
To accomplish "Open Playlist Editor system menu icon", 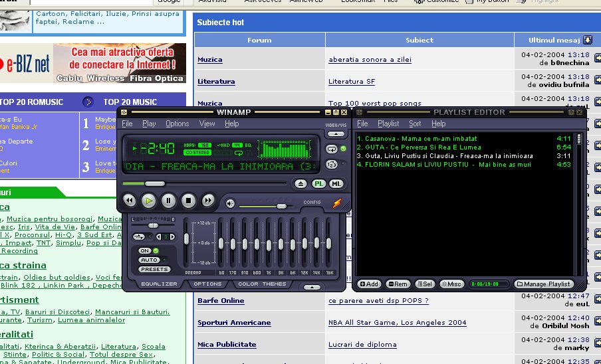I will [x=359, y=112].
